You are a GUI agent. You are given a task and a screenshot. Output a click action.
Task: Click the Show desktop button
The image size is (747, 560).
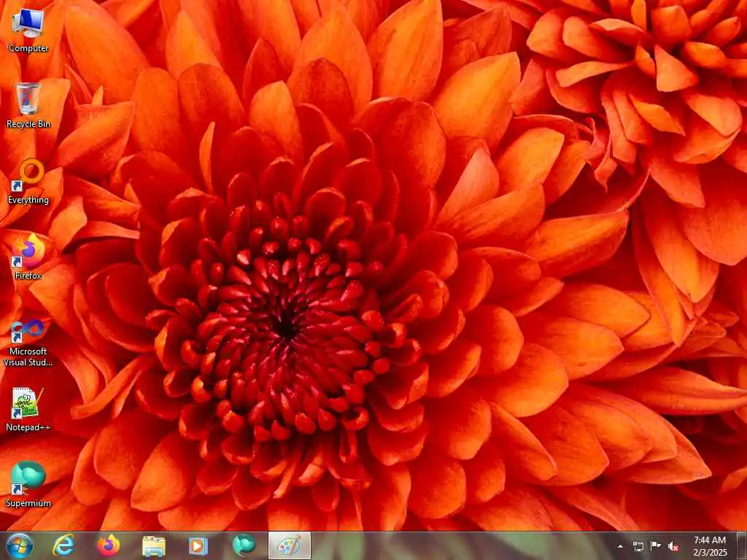click(742, 545)
